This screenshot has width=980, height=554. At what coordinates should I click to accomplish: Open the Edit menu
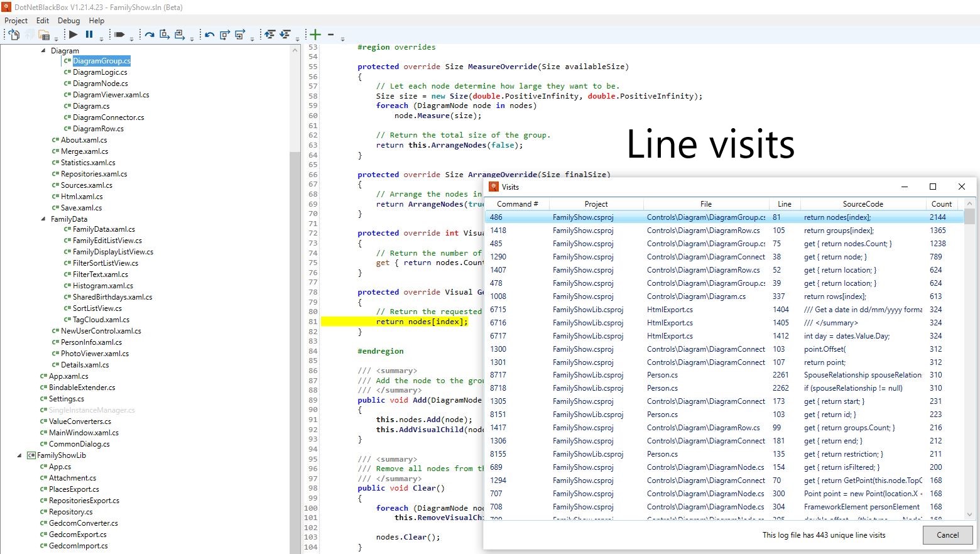[43, 21]
